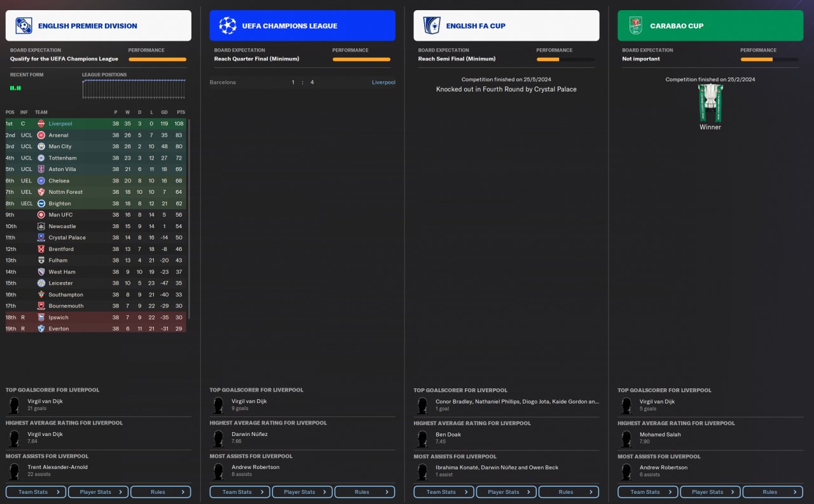Viewport: 814px width, 504px height.
Task: Click Fulham's club badge in the table
Action: (41, 261)
